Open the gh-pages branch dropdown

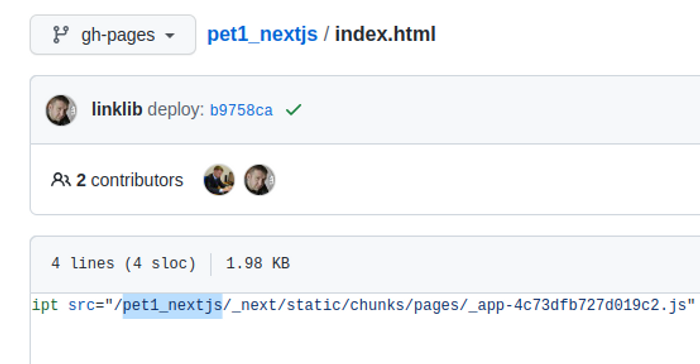coord(112,35)
